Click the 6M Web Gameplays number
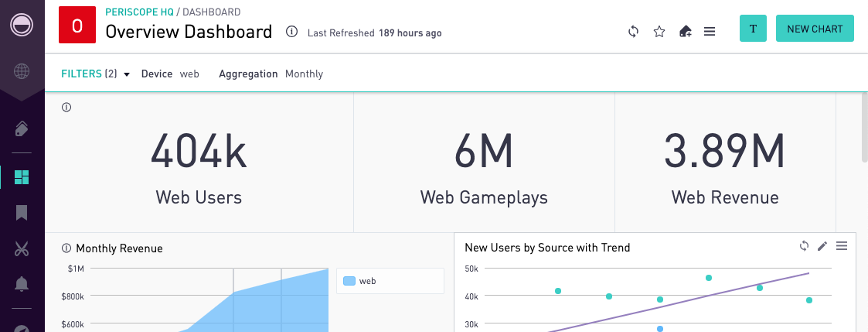868x332 pixels. (484, 152)
